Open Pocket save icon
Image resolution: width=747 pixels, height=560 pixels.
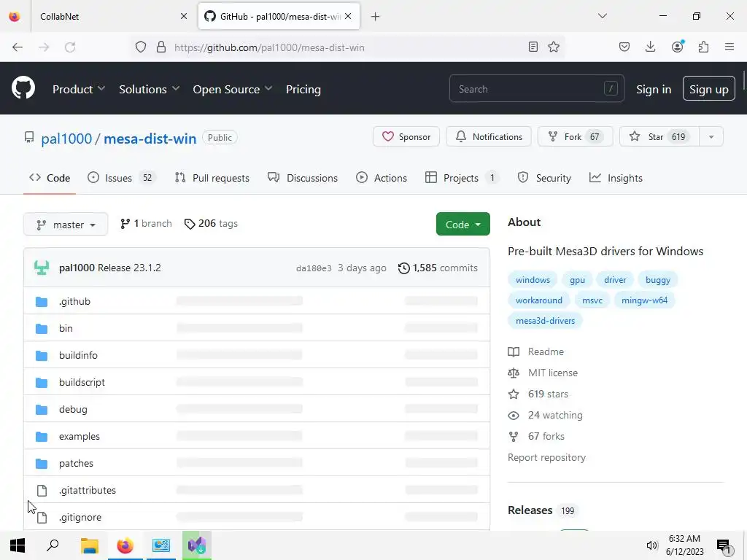coord(624,47)
